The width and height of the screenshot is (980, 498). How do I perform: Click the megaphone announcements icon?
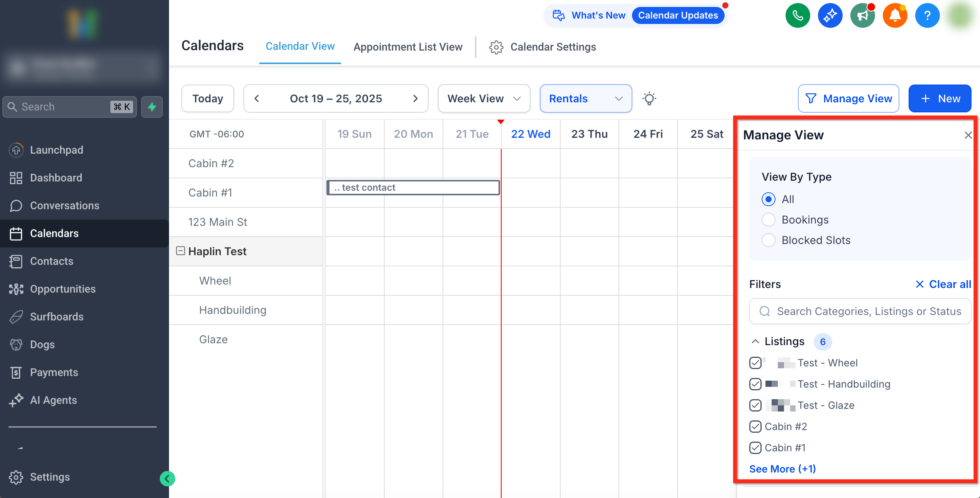pos(862,15)
